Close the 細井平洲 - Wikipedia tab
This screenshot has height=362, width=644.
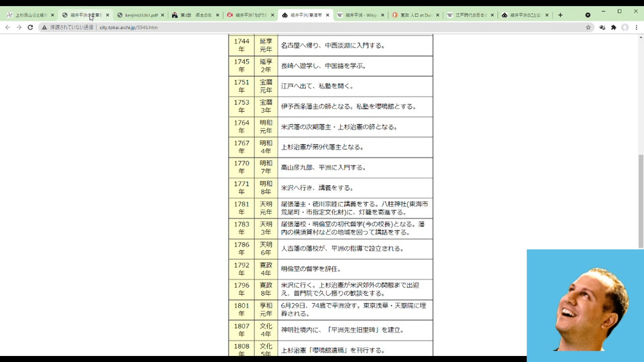382,15
